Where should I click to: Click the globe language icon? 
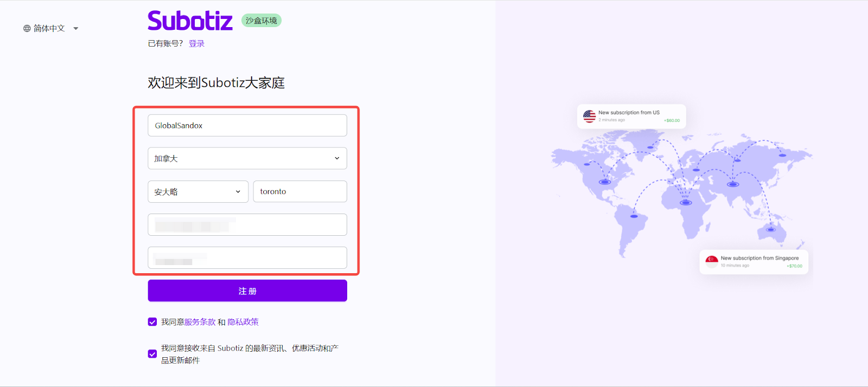pos(27,28)
